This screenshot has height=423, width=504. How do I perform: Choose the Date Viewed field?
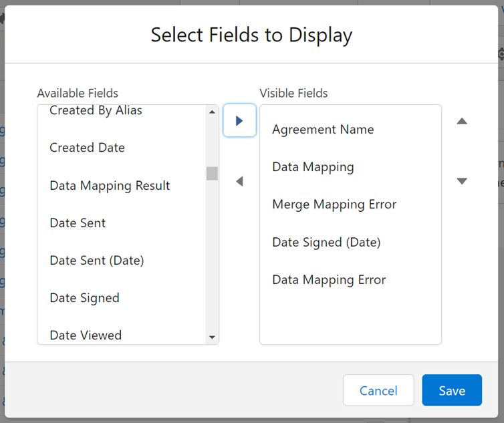coord(86,335)
